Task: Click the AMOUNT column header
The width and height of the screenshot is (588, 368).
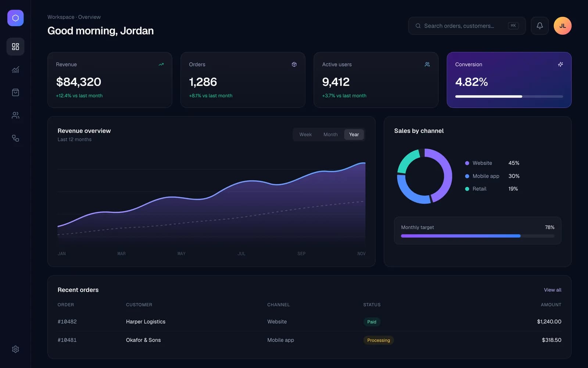Action: [551, 305]
